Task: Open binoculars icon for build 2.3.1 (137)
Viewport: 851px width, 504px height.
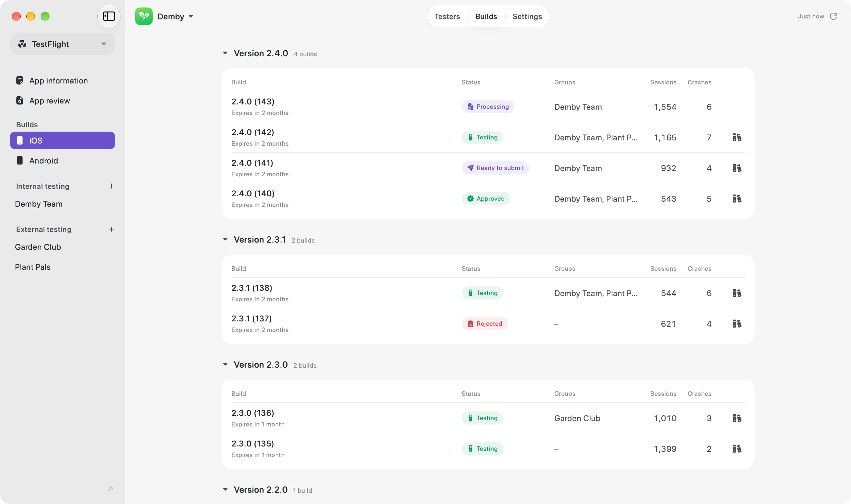Action: point(736,323)
